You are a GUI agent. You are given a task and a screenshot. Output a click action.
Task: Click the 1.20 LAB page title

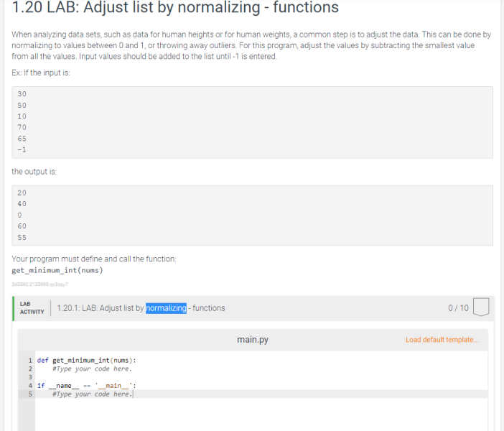(175, 7)
